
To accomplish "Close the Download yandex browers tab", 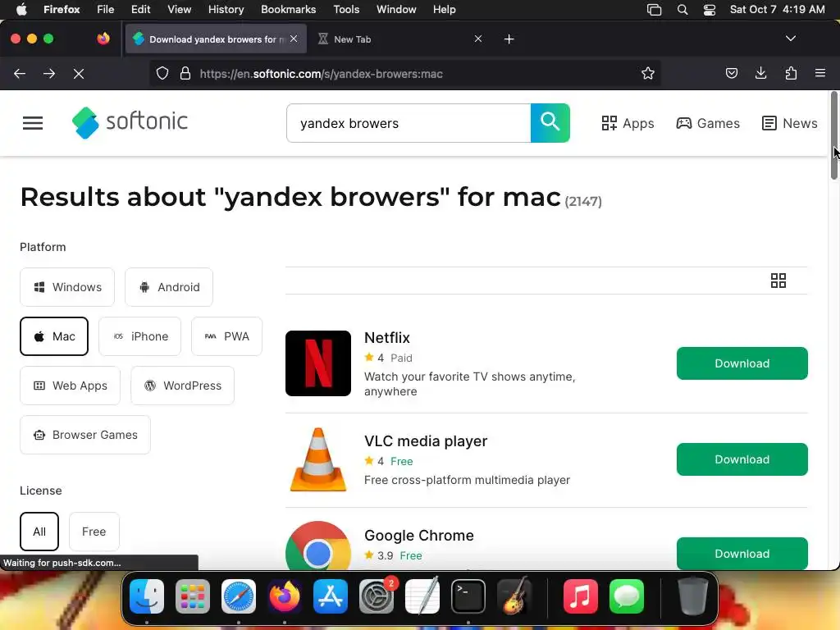I will click(294, 39).
